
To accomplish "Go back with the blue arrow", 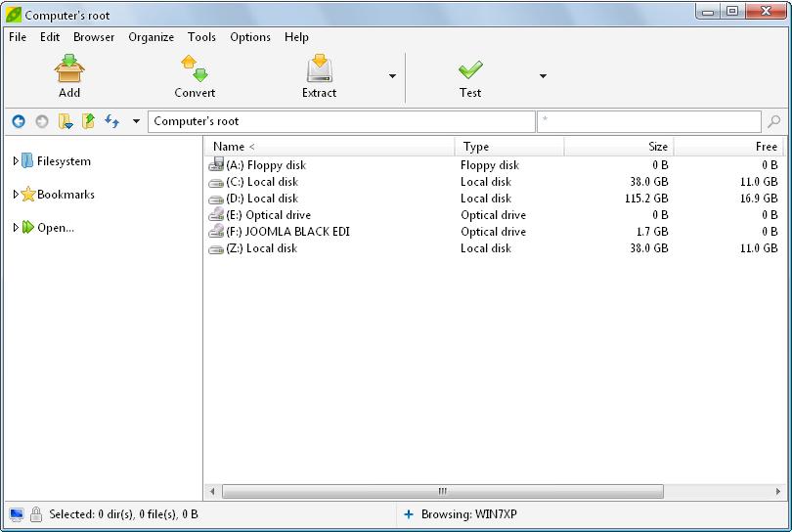I will tap(19, 121).
